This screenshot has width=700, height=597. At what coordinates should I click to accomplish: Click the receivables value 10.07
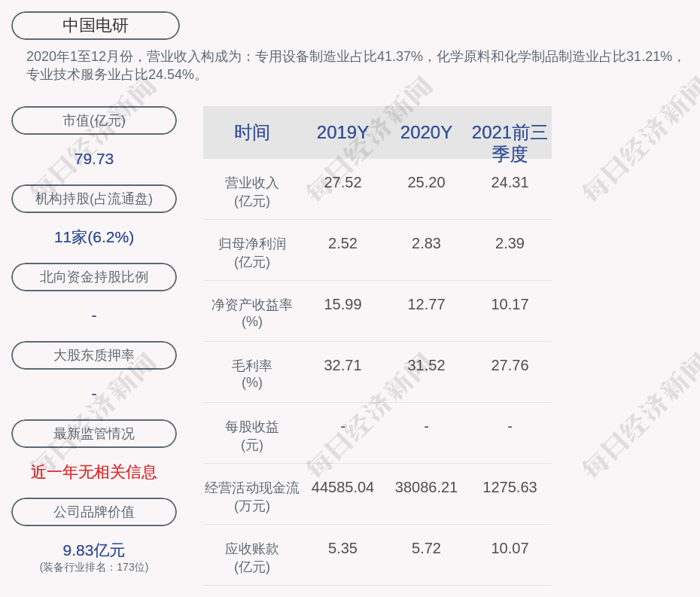click(x=510, y=548)
